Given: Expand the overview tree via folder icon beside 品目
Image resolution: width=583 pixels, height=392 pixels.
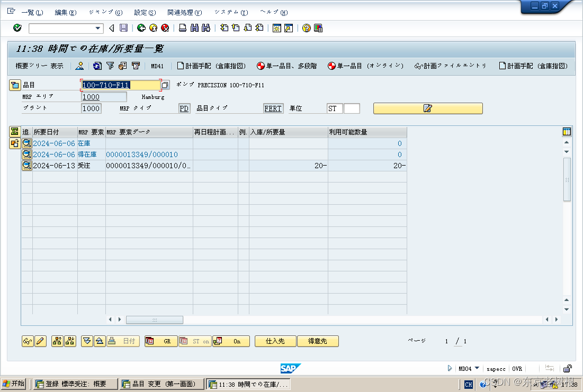Looking at the screenshot, I should pos(15,85).
